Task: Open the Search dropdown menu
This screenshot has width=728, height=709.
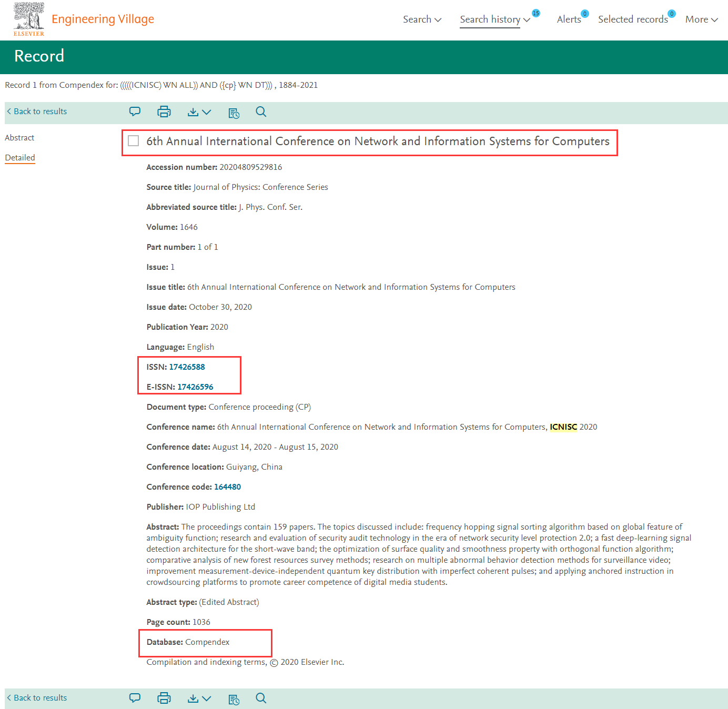Action: (x=422, y=19)
